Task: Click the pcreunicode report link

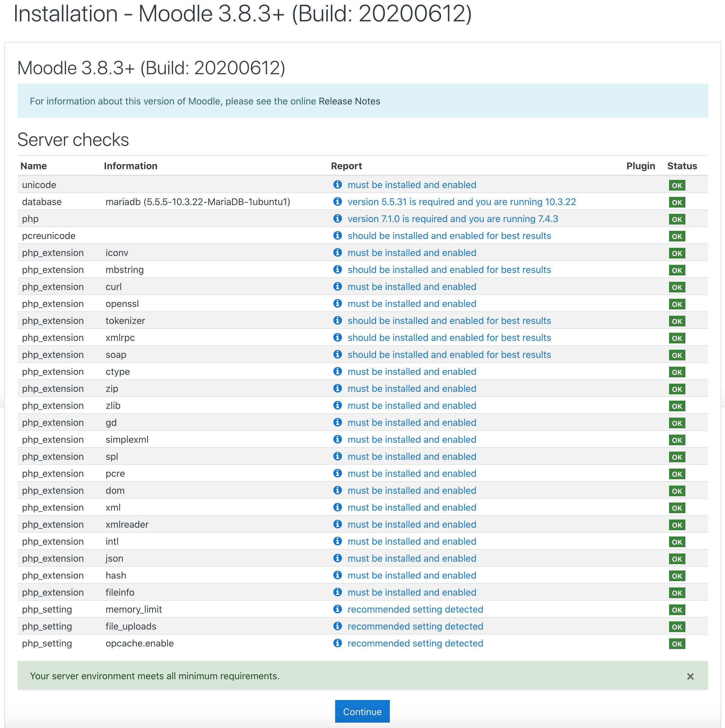Action: pos(449,236)
